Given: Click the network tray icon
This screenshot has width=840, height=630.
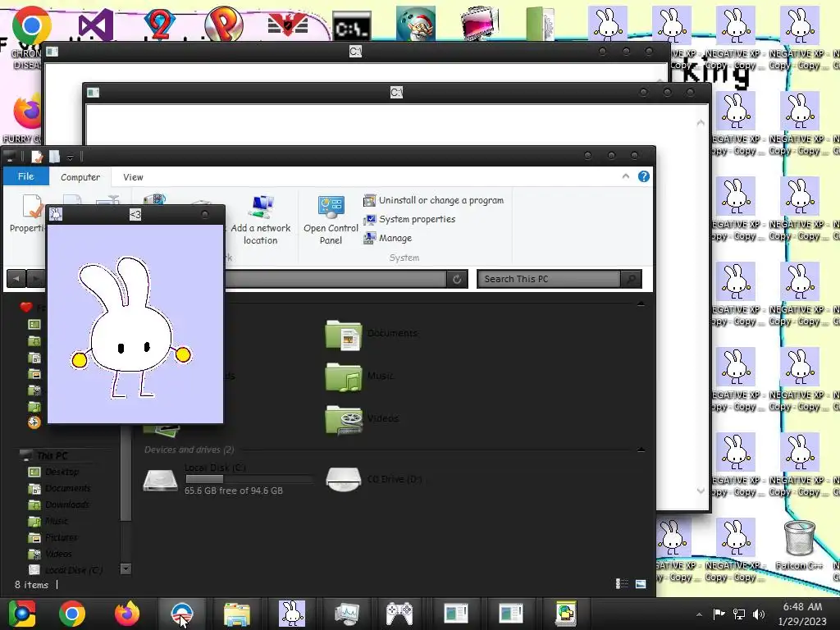Looking at the screenshot, I should point(739,614).
